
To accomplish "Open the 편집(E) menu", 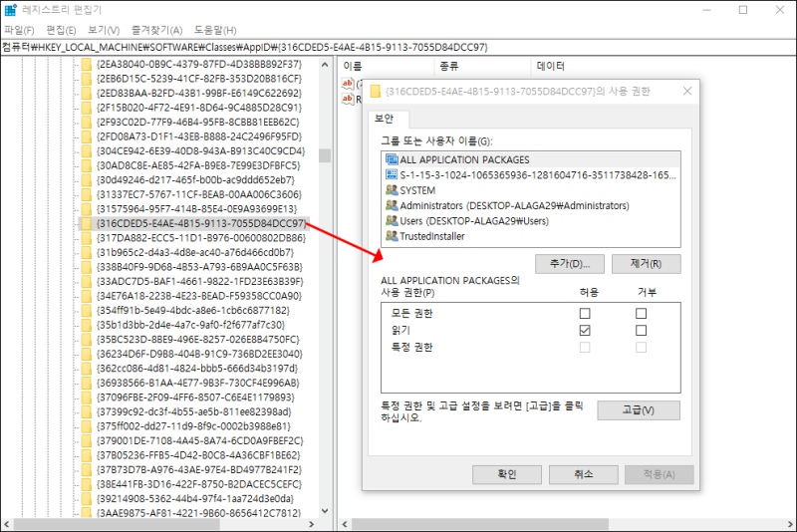I will [x=61, y=31].
